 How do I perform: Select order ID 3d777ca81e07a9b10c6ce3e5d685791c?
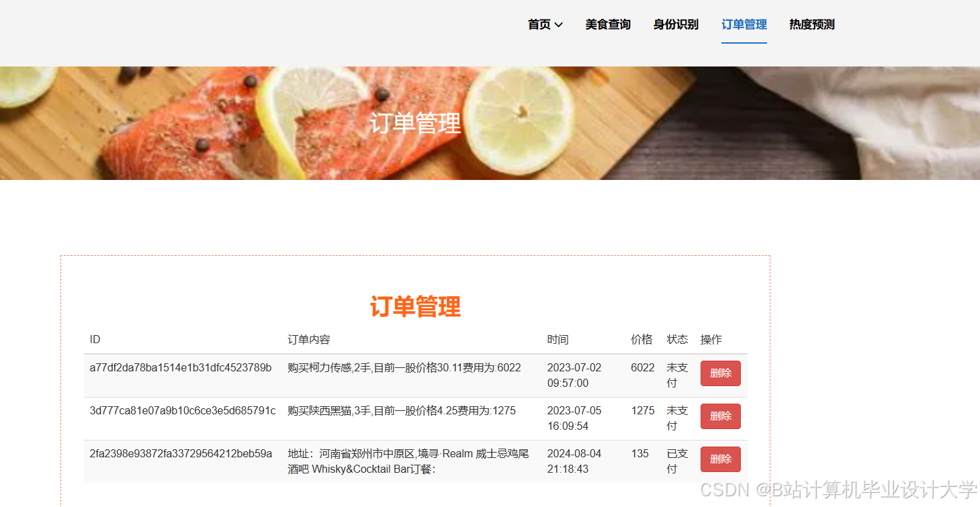183,410
